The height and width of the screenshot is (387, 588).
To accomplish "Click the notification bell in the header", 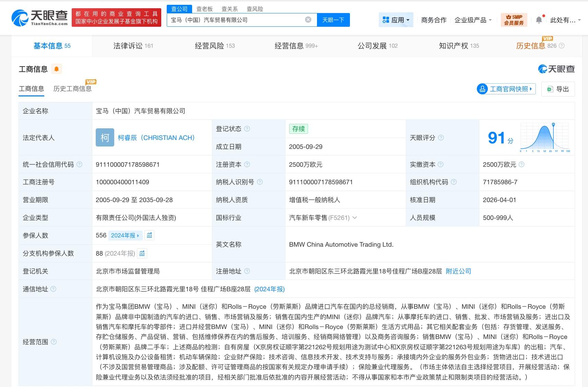I will pyautogui.click(x=539, y=20).
